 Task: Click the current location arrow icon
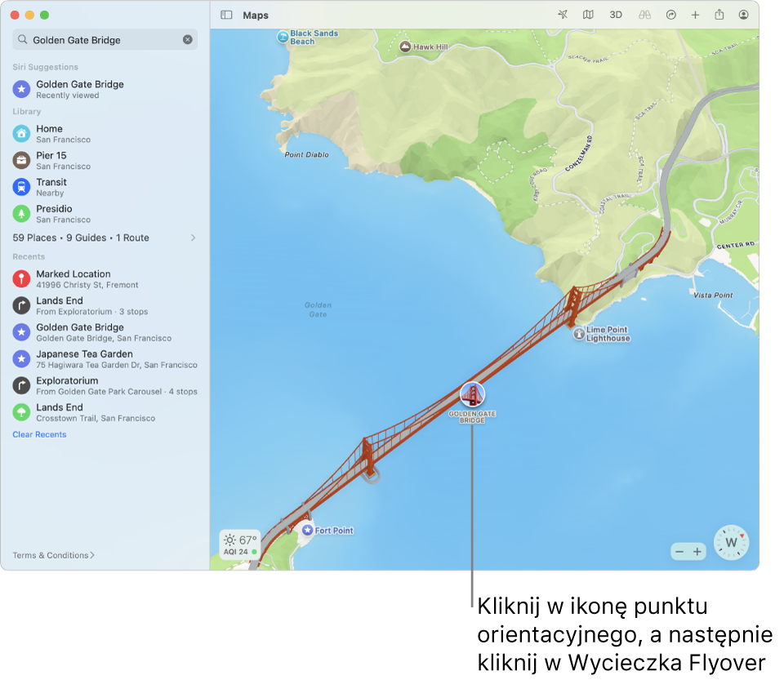click(x=563, y=15)
